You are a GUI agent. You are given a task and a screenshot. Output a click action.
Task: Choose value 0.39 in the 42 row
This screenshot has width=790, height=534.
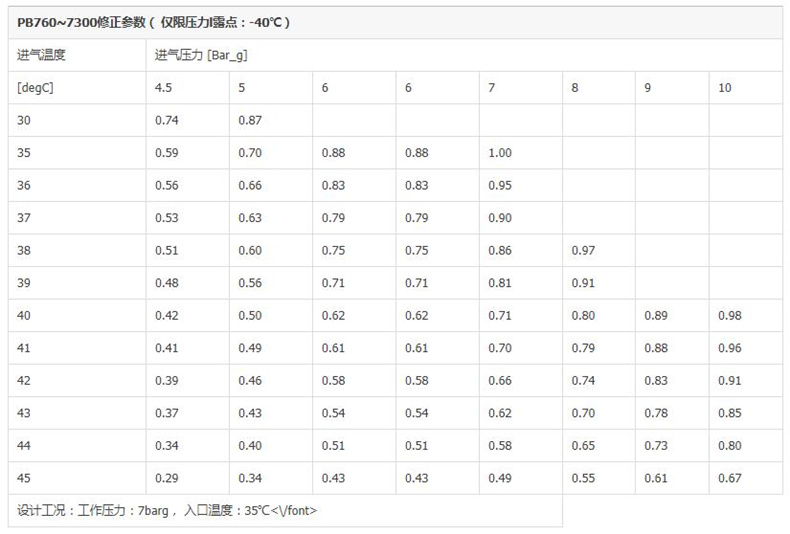[x=167, y=380]
